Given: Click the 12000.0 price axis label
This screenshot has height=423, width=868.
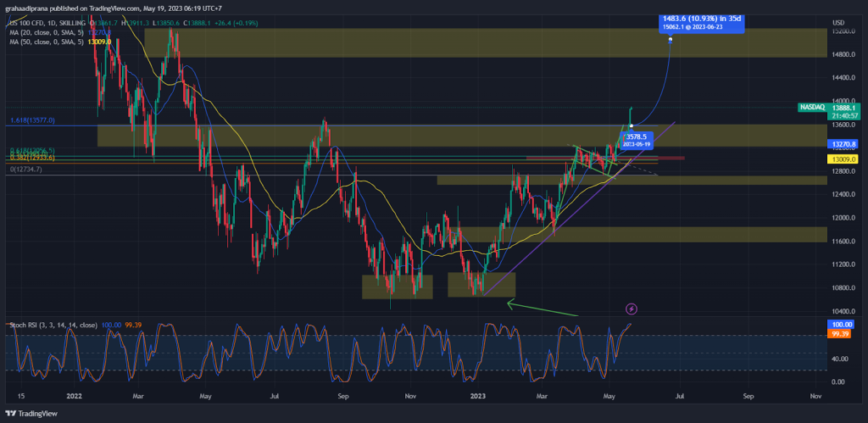Looking at the screenshot, I should pos(845,218).
